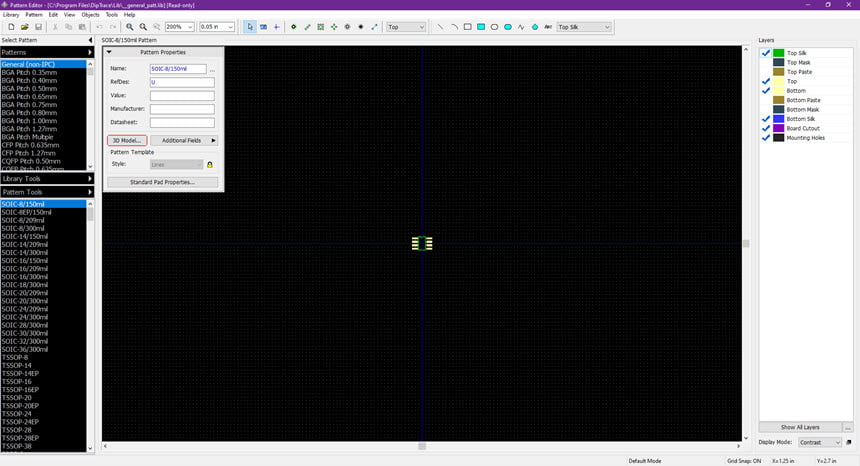Select the Default mode arrow cursor tool
Image resolution: width=860 pixels, height=466 pixels.
[x=250, y=27]
